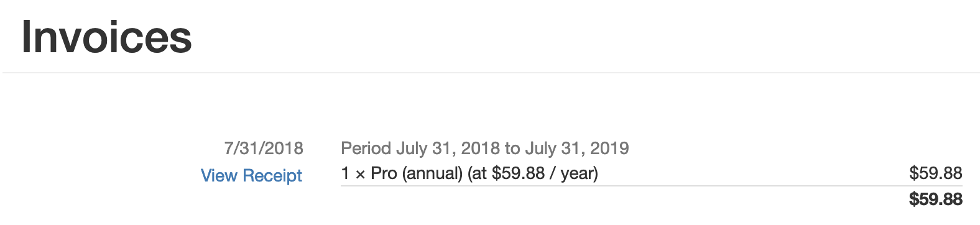Click the divider line under Invoices heading

pyautogui.click(x=491, y=73)
